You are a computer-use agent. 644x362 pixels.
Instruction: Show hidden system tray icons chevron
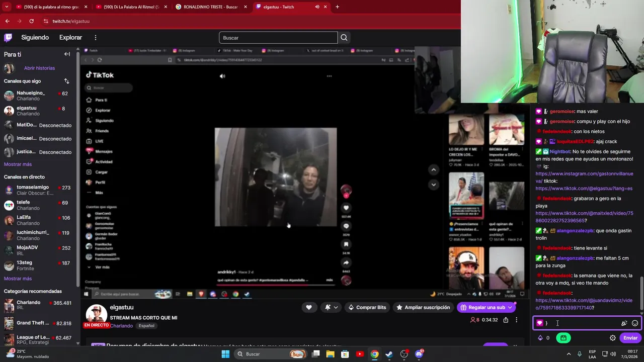[x=569, y=354]
